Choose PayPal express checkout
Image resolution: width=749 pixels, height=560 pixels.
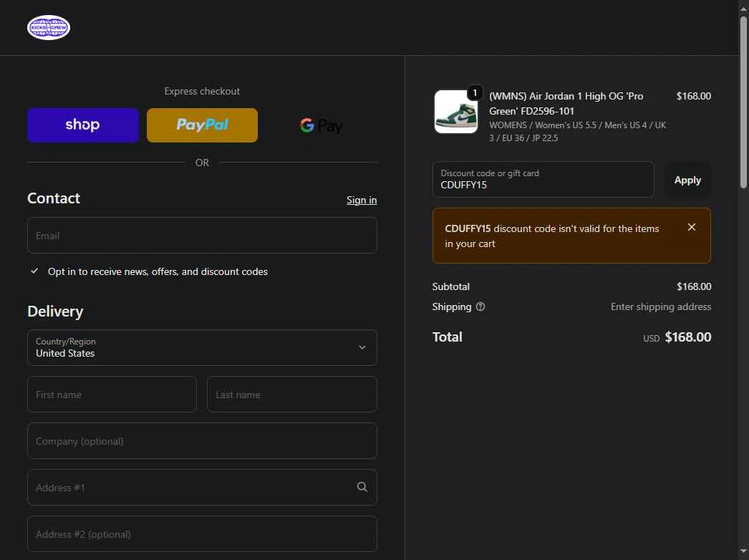[x=202, y=125]
